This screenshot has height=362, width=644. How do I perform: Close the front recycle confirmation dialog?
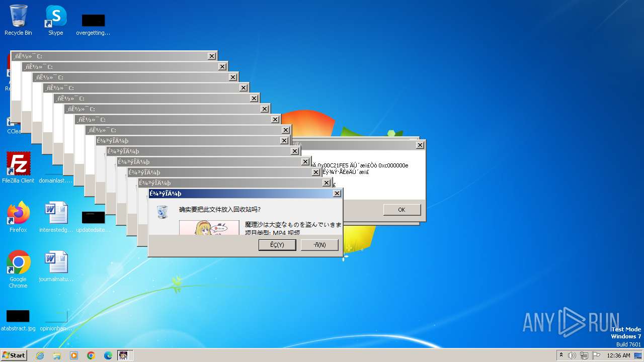[337, 194]
